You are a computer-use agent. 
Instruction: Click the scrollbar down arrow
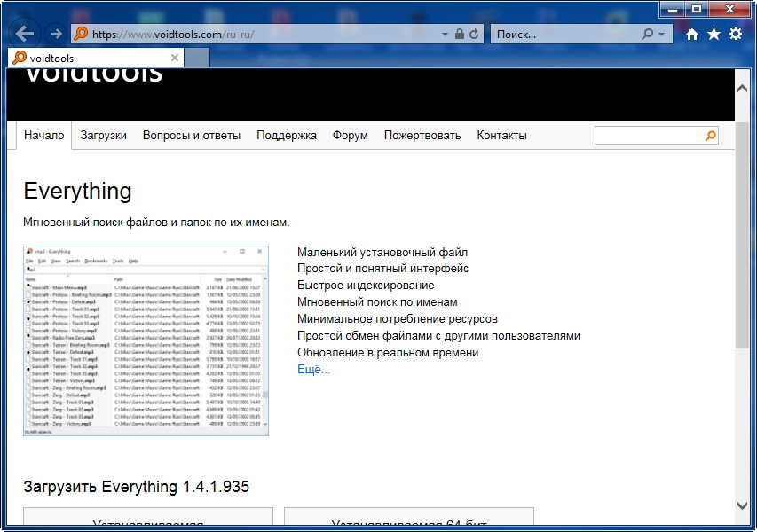tap(742, 505)
